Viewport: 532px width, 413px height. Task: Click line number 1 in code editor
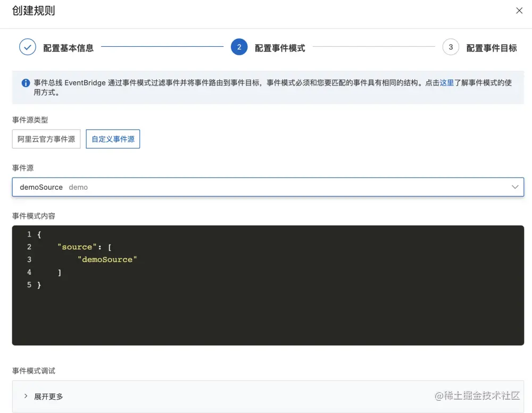pos(29,234)
